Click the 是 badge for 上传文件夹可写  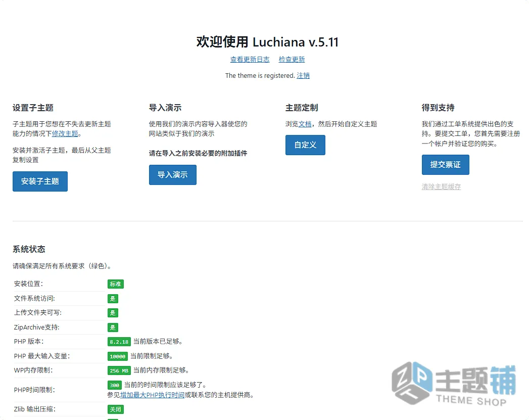coord(113,313)
